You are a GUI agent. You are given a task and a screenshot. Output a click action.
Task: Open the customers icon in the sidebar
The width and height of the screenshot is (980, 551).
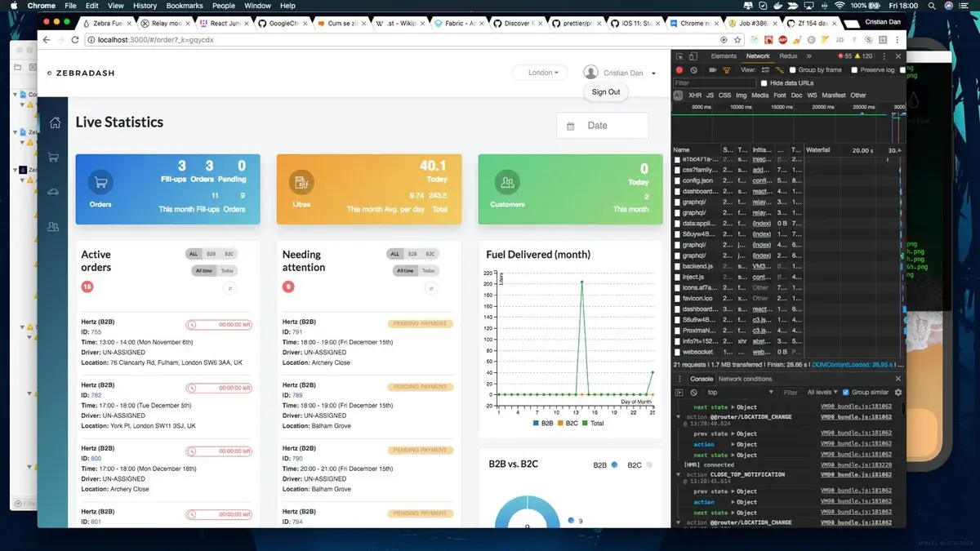pos(54,226)
